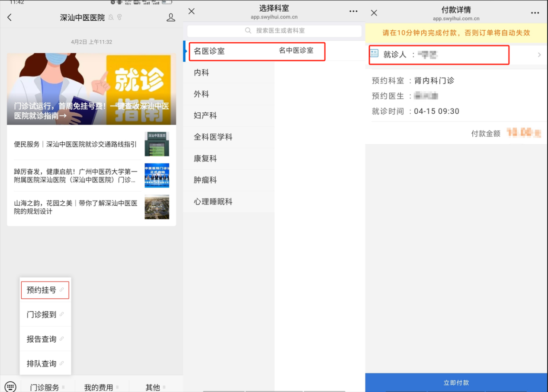Screen dimensions: 548x392
Task: Close the 付款详情 page
Action: 374,13
